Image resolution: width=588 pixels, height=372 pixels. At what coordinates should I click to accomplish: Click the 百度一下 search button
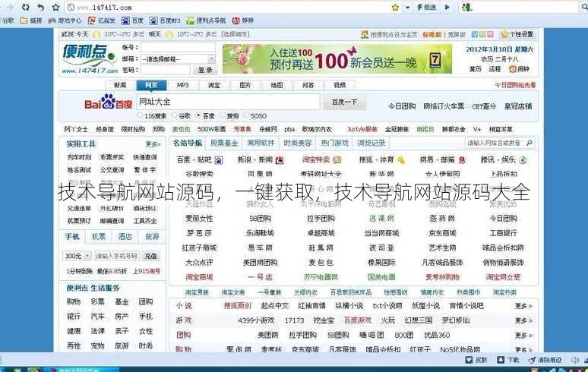pyautogui.click(x=344, y=102)
